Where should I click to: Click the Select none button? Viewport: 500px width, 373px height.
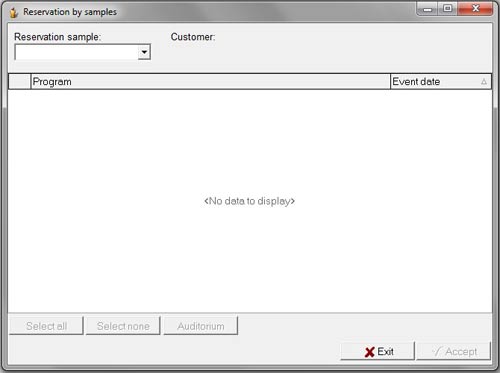pyautogui.click(x=123, y=326)
